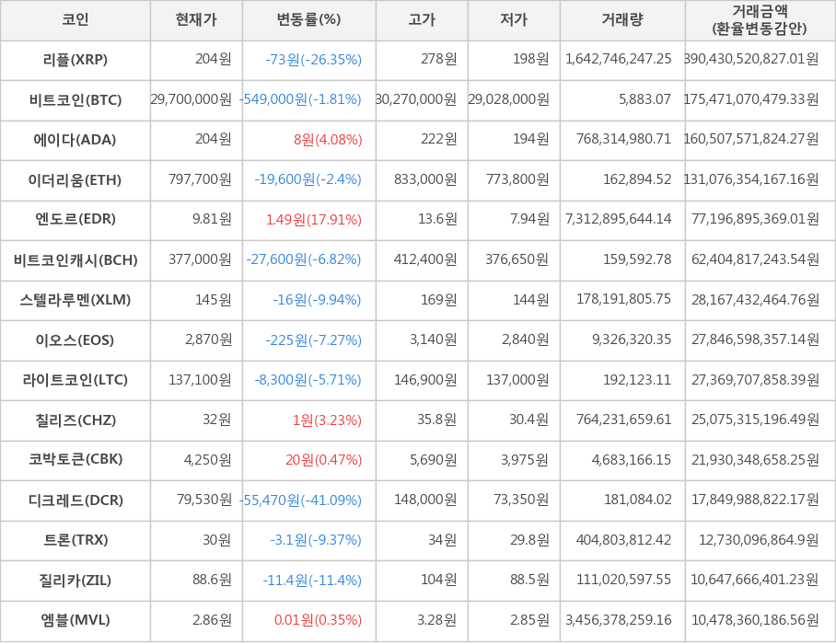
Task: Click on 이더리움(ETH) coin name
Action: [x=75, y=179]
